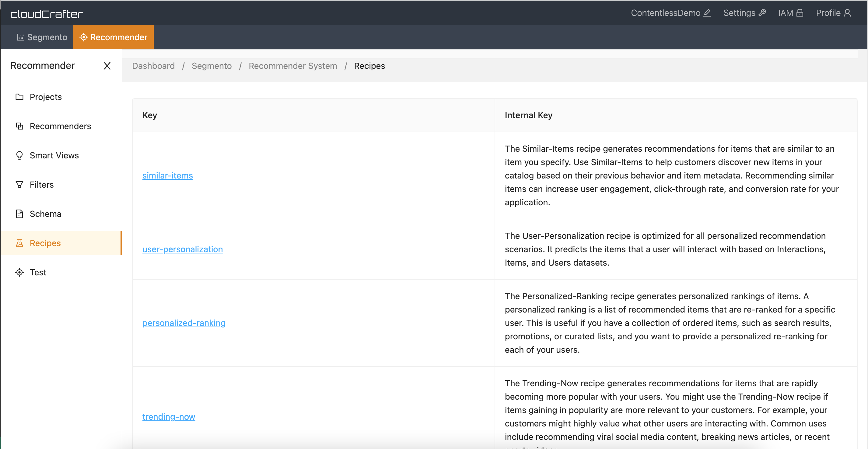
Task: Click the Similar-Items recipe description text
Action: 672,175
